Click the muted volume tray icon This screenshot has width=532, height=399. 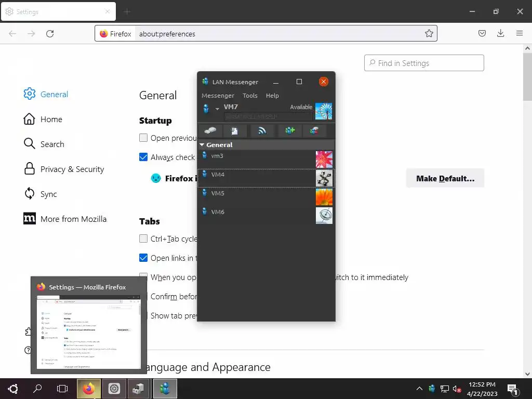point(457,389)
